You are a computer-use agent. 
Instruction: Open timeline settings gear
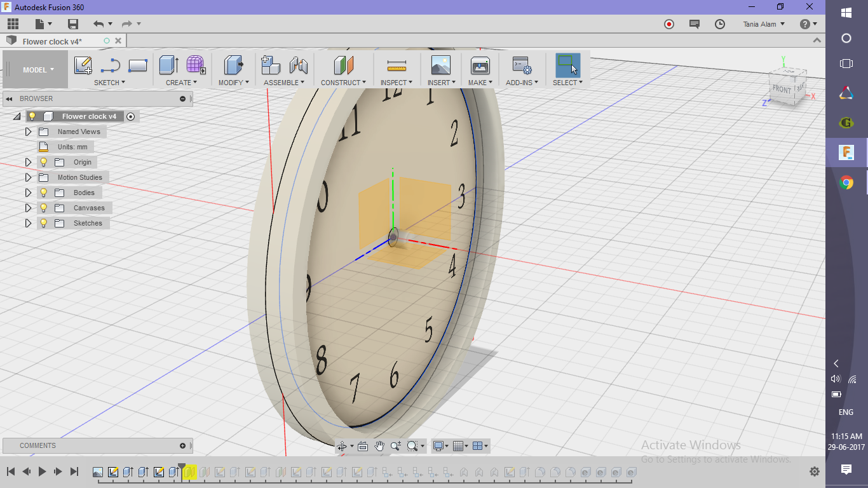click(815, 471)
